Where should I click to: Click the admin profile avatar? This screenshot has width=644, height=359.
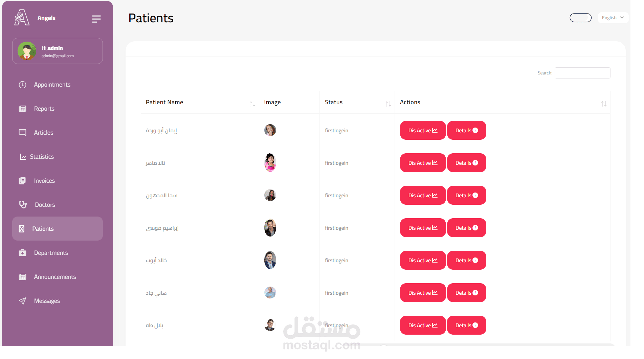[x=27, y=51]
